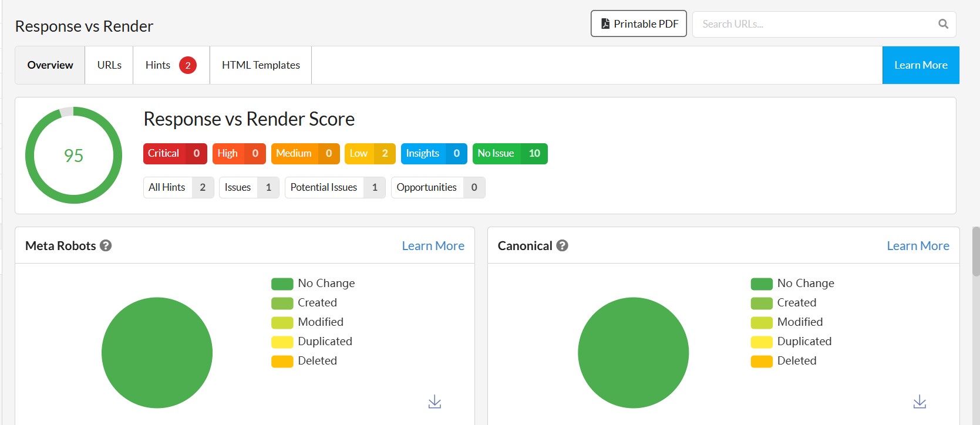The image size is (980, 425).
Task: Filter by Low severity badge
Action: (x=370, y=154)
